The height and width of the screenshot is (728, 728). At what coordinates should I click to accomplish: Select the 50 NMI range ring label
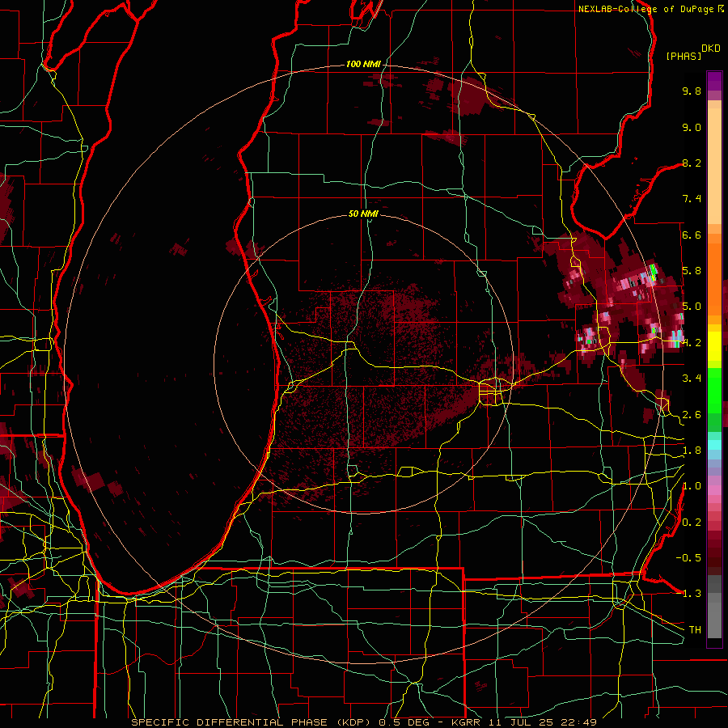coord(363,214)
